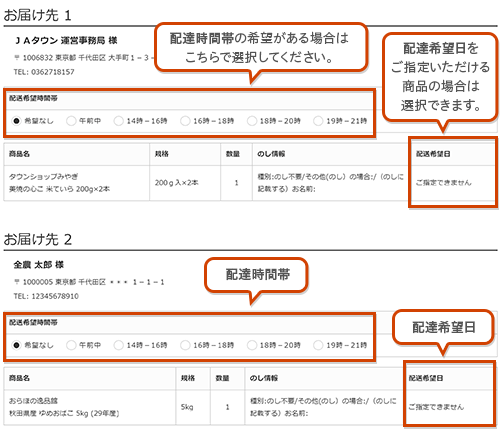Select 希望なし radio for お届け先 2
This screenshot has width=500, height=432.
(16, 345)
